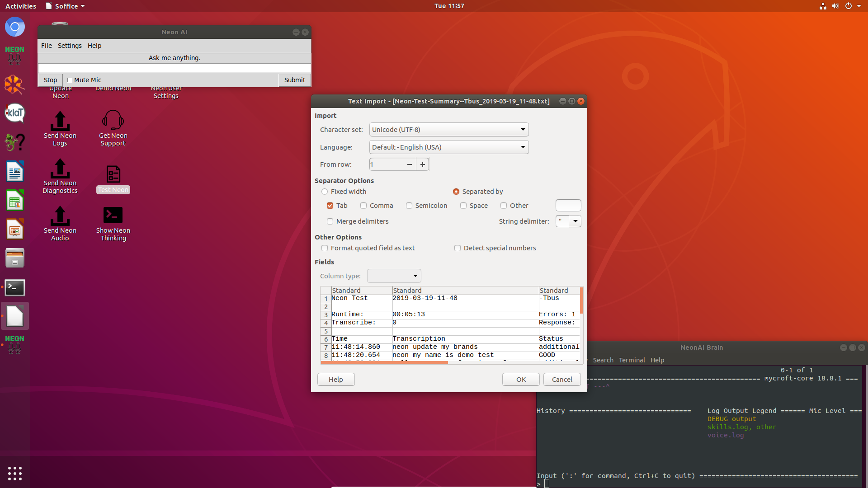Click Stop in the Neon AI window

point(50,80)
